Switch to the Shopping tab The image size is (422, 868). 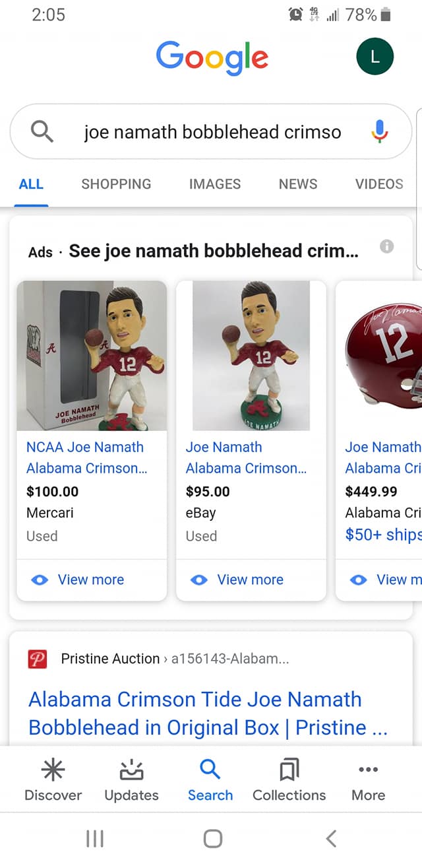pyautogui.click(x=116, y=184)
